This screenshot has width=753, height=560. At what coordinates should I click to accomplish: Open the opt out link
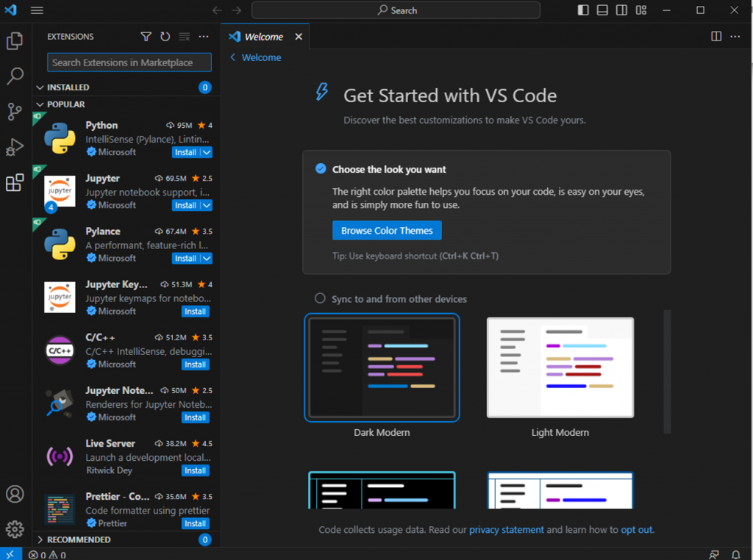pos(636,530)
